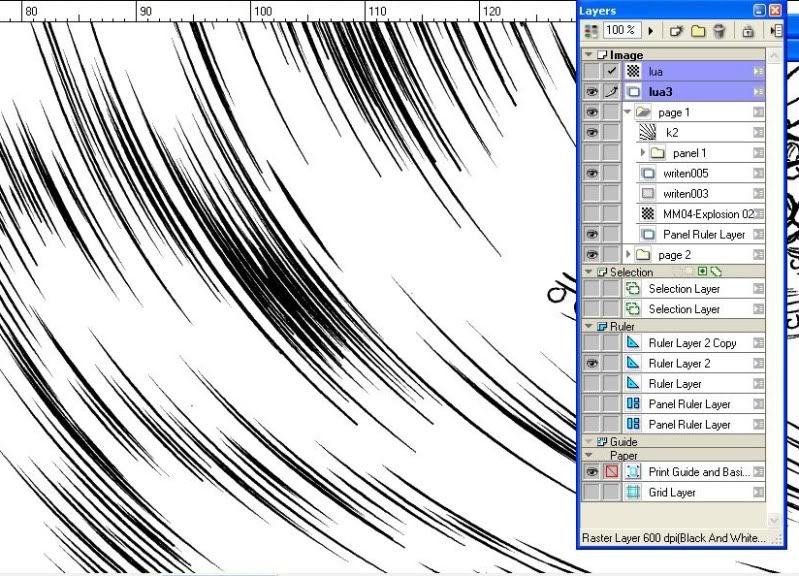Expand the Guide section
The width and height of the screenshot is (799, 576).
[x=589, y=441]
